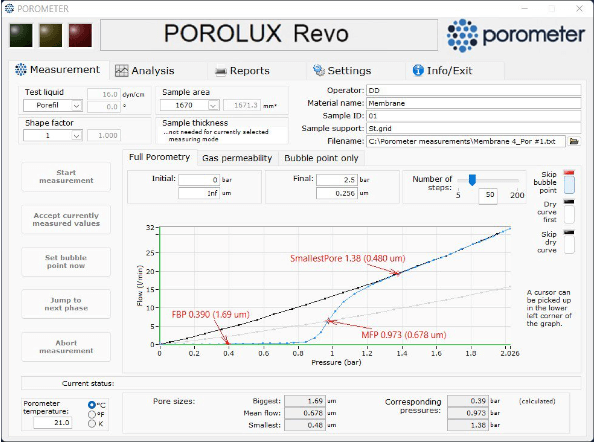The image size is (595, 442).
Task: Click the porometer logo
Action: (x=515, y=35)
